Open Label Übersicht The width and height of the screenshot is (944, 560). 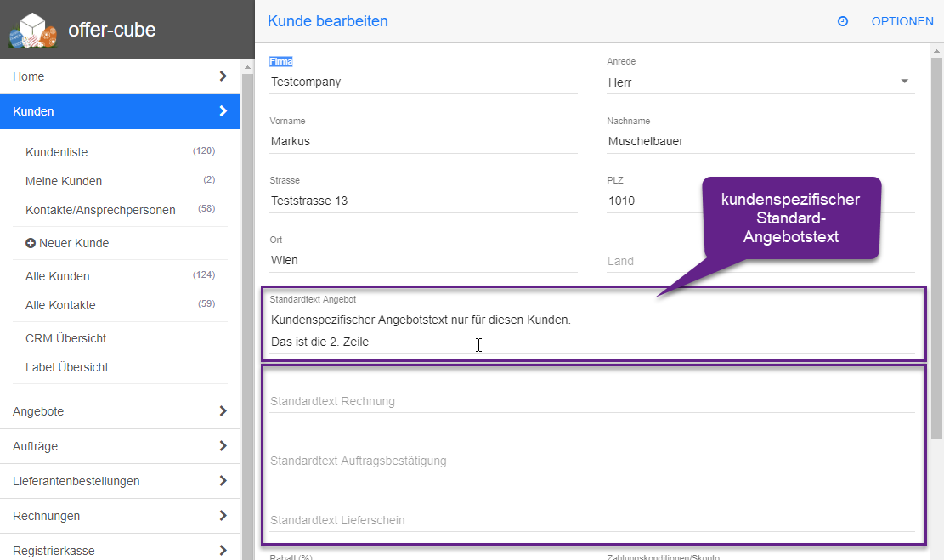click(x=67, y=367)
